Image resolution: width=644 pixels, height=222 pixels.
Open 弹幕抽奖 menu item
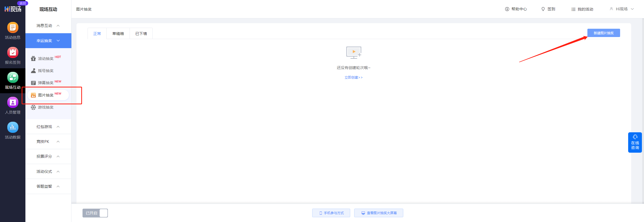coord(46,83)
